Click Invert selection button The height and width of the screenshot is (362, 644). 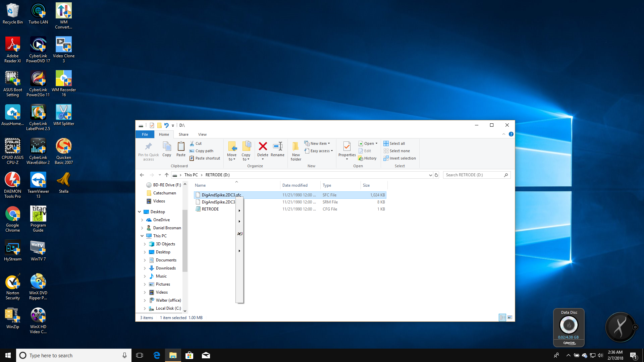(x=402, y=158)
